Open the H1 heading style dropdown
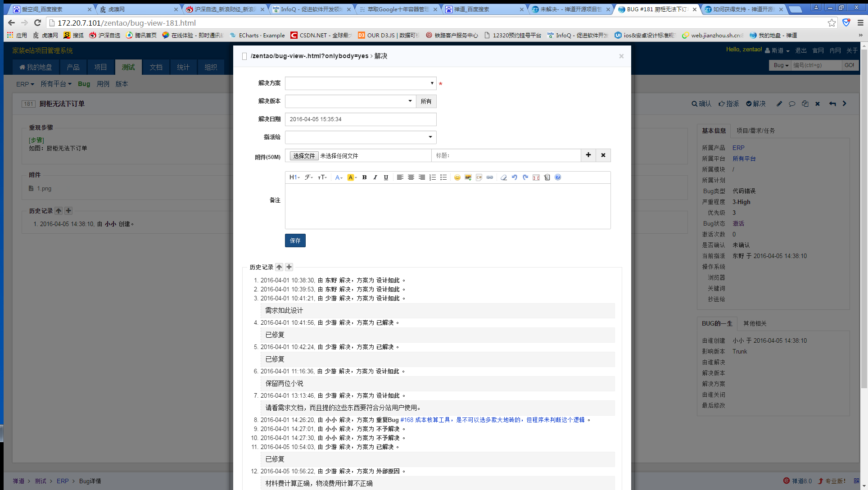The image size is (868, 490). 294,177
